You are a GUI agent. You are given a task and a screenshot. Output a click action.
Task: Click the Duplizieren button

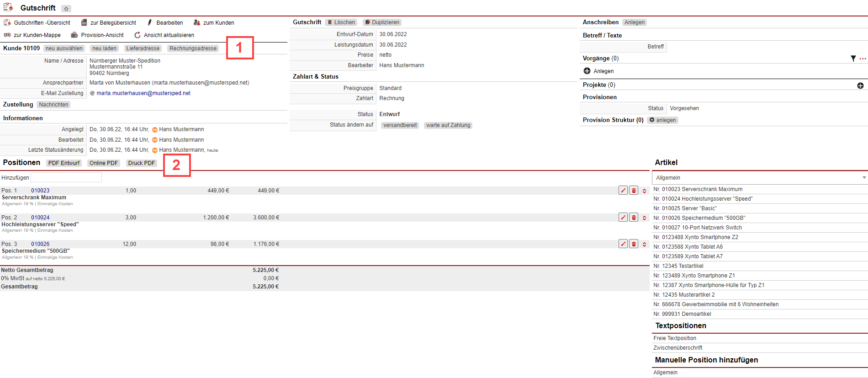pyautogui.click(x=382, y=22)
